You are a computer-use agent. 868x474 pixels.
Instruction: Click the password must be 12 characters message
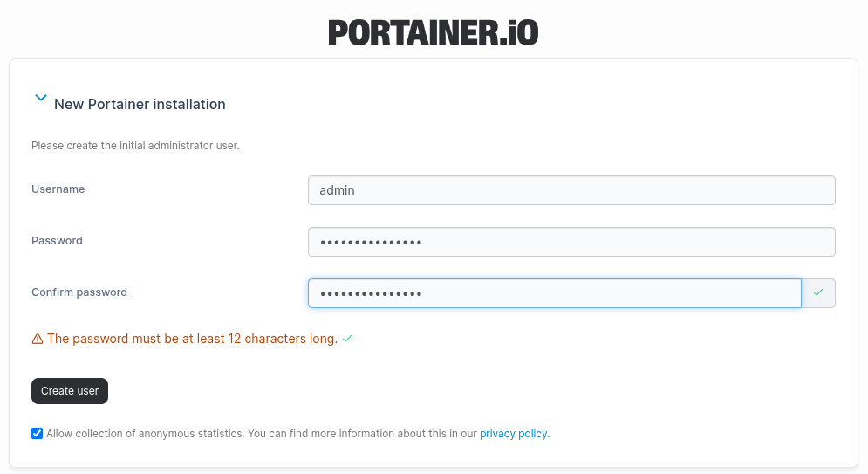coord(193,339)
